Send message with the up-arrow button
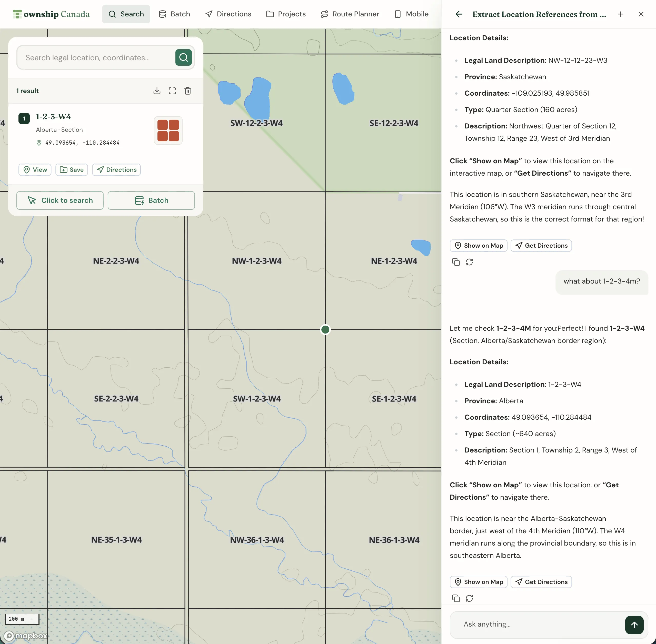Viewport: 656px width, 644px height. tap(634, 625)
